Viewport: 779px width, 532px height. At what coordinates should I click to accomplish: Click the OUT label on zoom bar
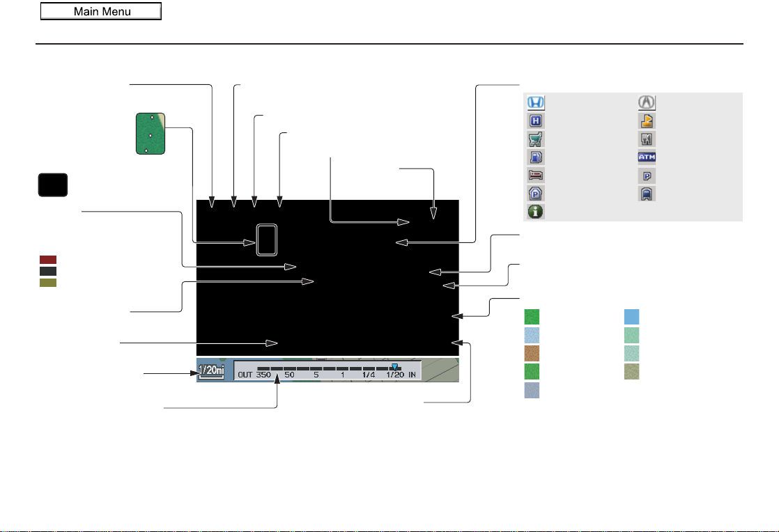[x=245, y=375]
